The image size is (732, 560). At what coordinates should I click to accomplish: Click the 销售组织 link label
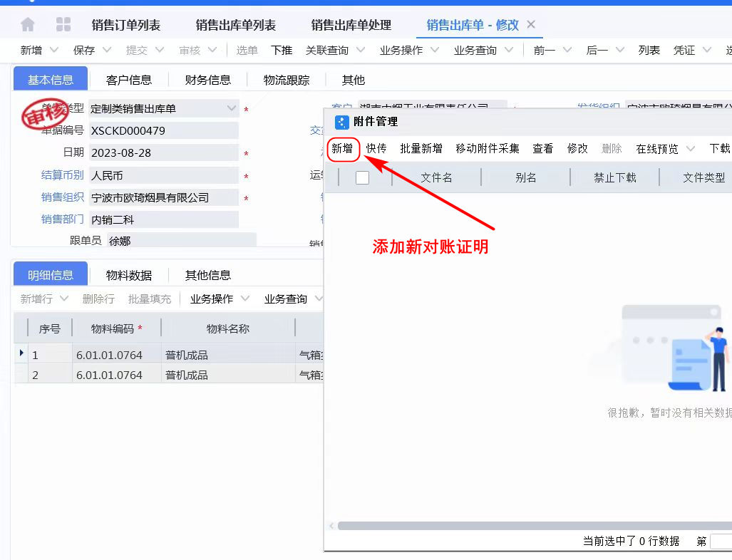pos(61,196)
